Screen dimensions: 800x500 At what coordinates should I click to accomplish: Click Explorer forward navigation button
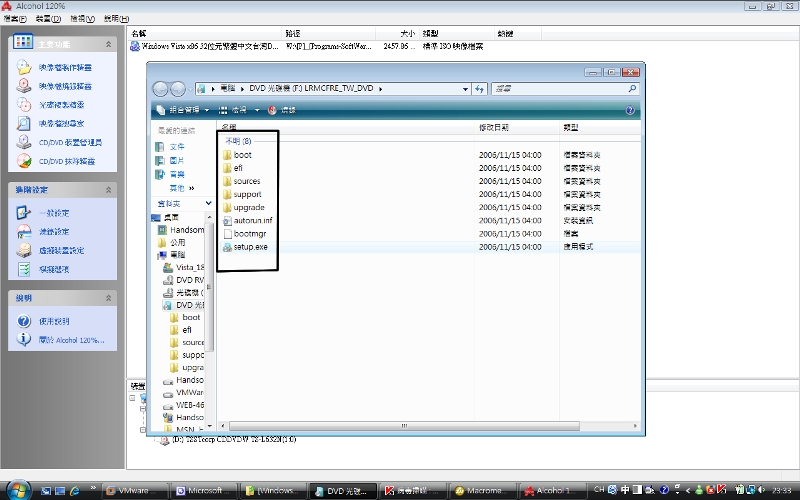click(178, 89)
